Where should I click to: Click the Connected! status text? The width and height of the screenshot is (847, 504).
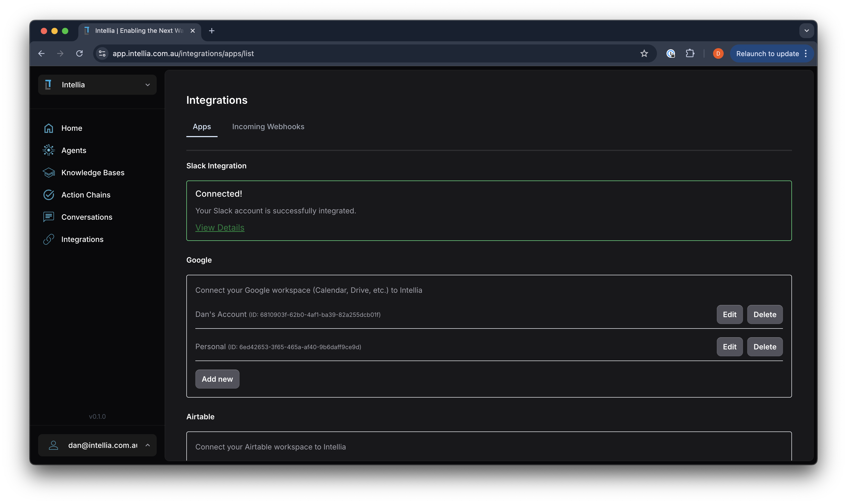coord(219,193)
